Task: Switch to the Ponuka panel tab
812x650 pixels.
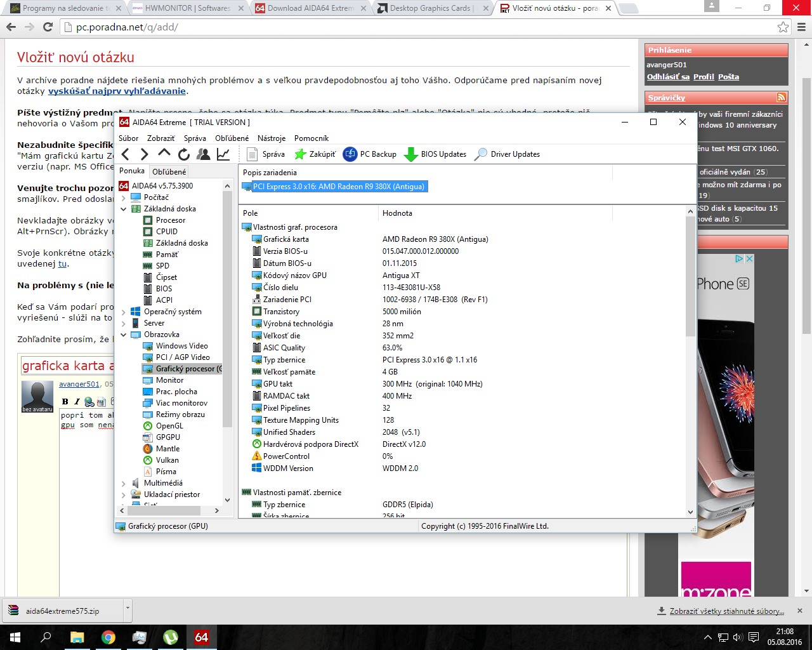Action: click(x=132, y=171)
